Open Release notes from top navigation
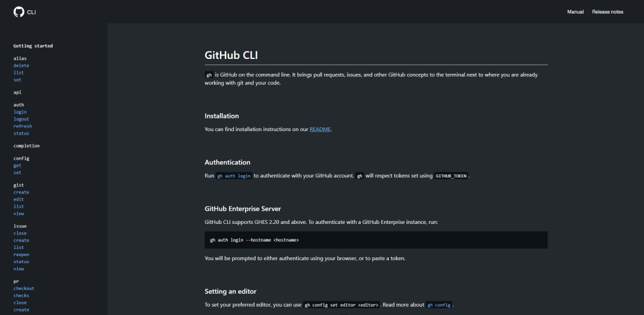 pos(607,12)
